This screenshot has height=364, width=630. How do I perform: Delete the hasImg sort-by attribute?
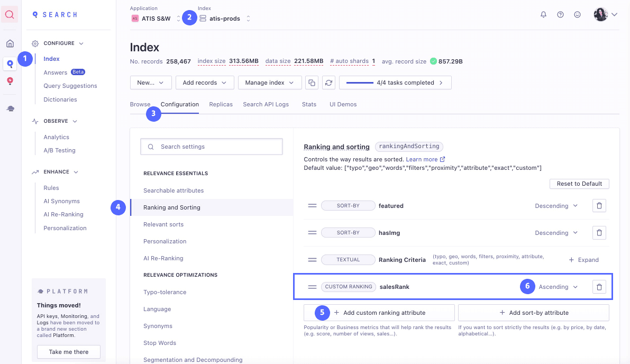pyautogui.click(x=599, y=233)
